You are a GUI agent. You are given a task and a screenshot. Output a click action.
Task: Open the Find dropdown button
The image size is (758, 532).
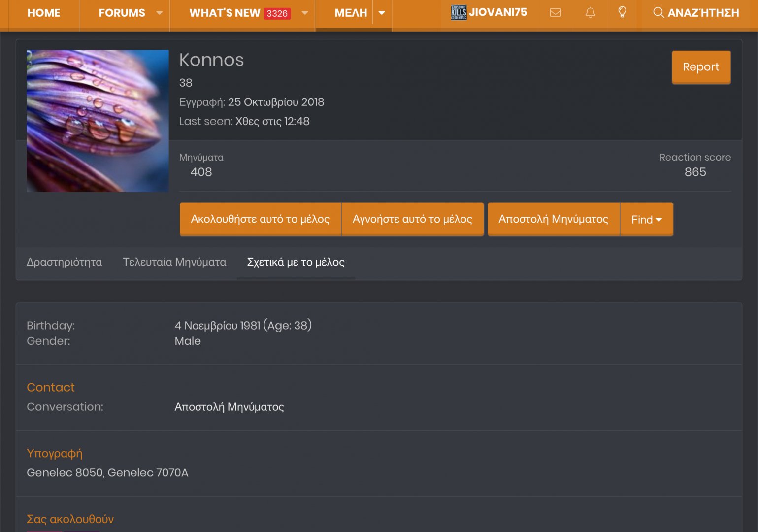(647, 220)
